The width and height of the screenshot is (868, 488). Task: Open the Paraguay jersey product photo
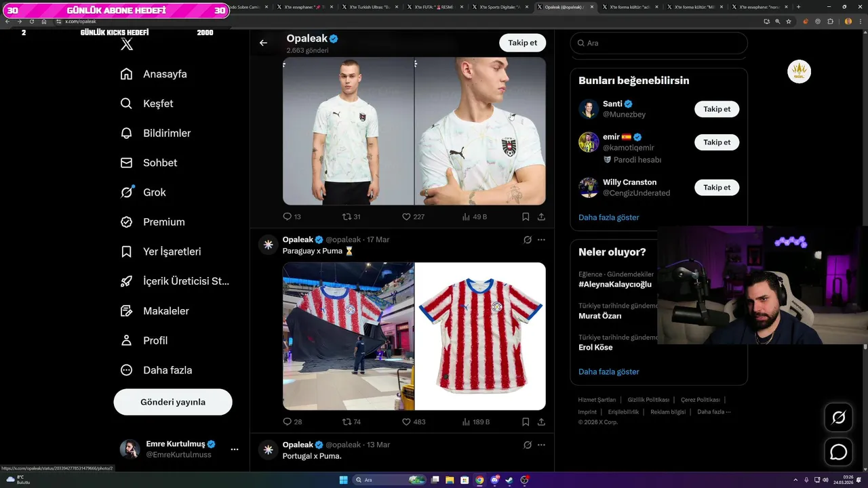(480, 336)
